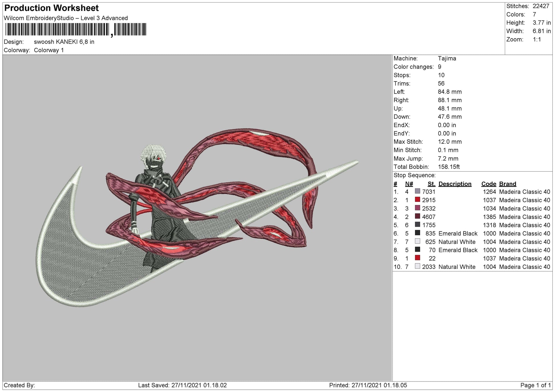Image resolution: width=555 pixels, height=392 pixels.
Task: Click the black swatch for stop 8
Action: tap(418, 249)
